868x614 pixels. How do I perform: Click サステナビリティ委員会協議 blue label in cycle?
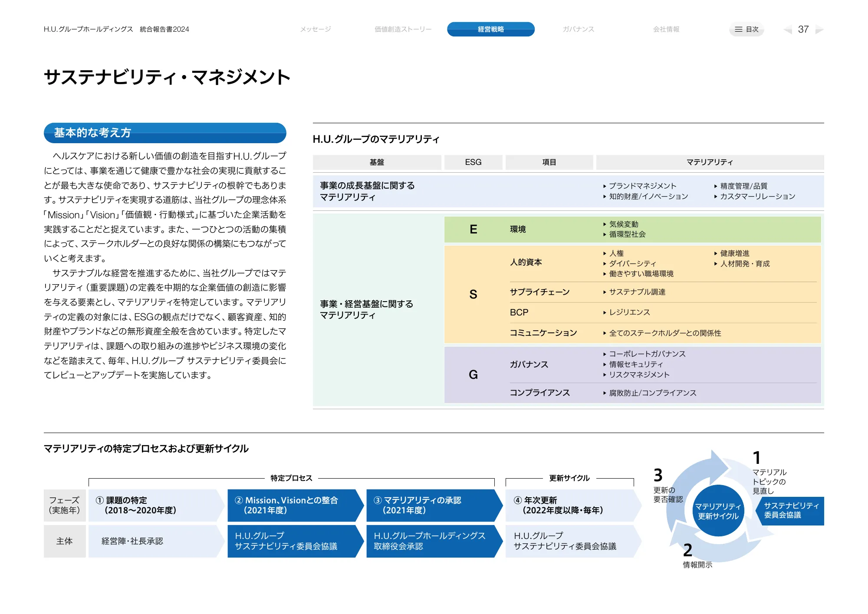point(790,511)
